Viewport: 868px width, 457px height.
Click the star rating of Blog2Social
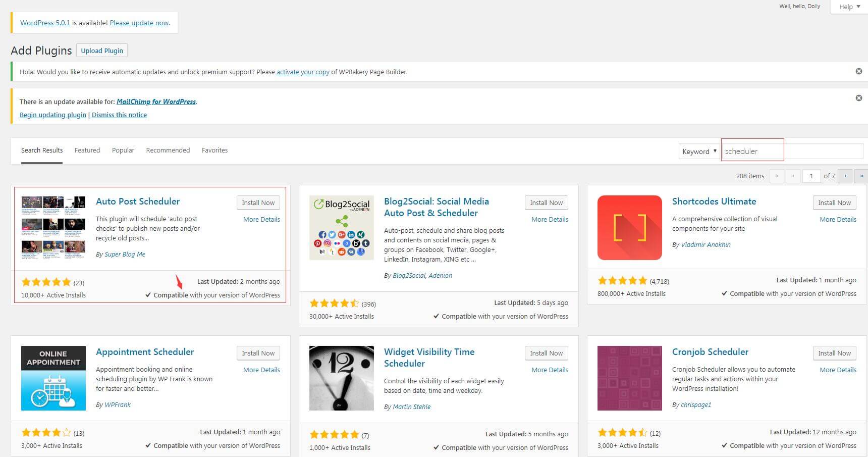point(334,303)
